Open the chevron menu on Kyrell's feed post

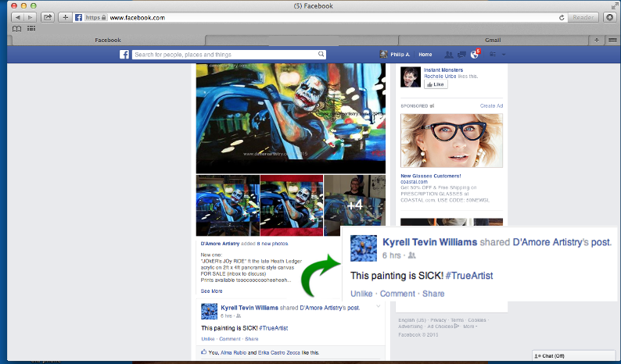(379, 306)
